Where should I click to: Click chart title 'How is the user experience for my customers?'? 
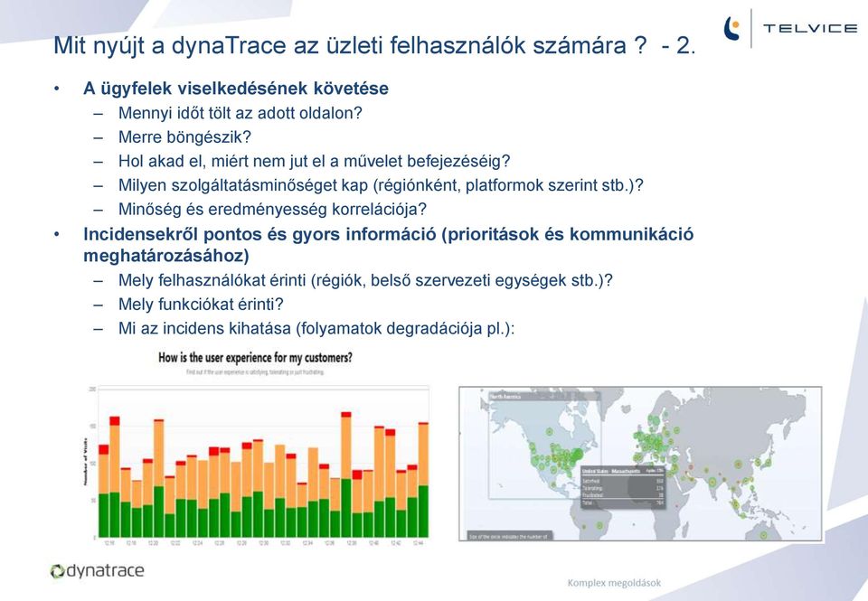click(x=255, y=358)
